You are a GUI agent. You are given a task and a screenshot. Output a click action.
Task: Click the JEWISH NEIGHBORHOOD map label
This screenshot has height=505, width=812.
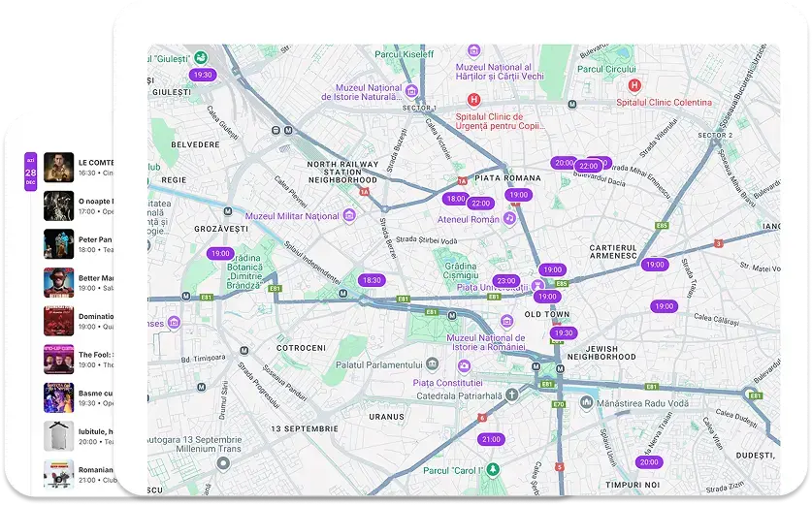[601, 353]
